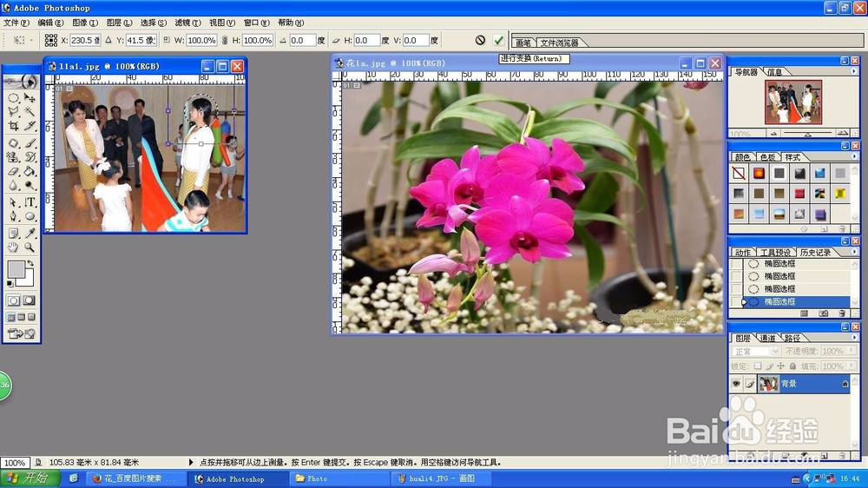Commit transform with the checkmark icon
Screen dimensions: 868x488
click(499, 40)
